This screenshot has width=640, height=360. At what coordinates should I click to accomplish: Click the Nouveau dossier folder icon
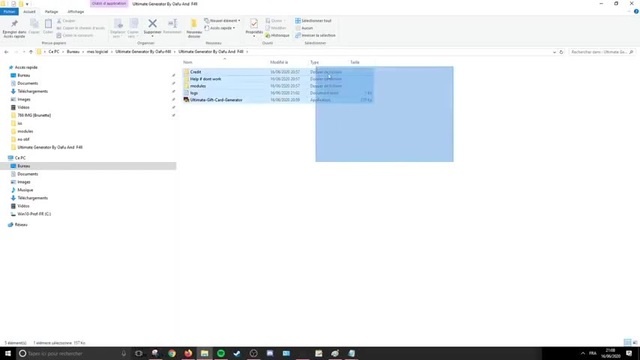[x=194, y=24]
